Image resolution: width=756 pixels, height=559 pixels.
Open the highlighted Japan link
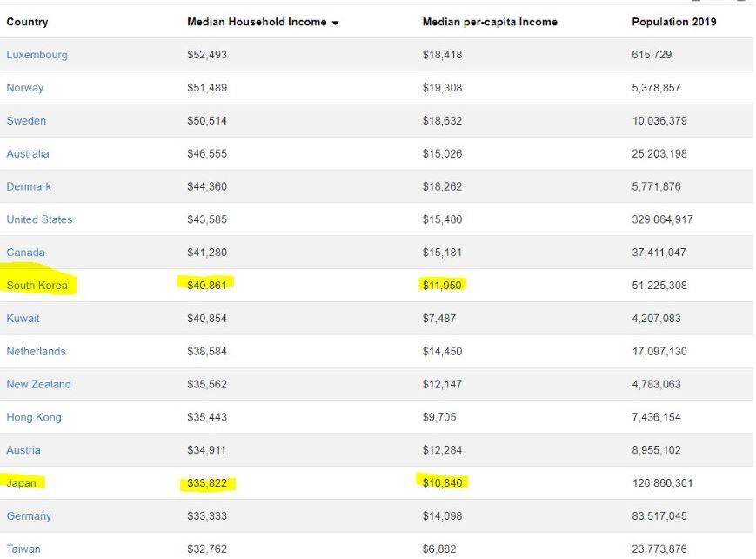[x=21, y=483]
